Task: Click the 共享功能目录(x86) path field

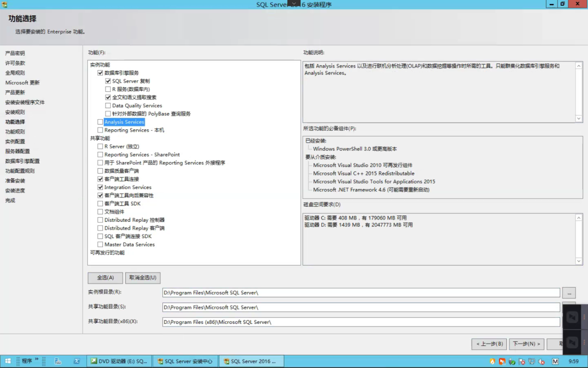Action: click(361, 322)
